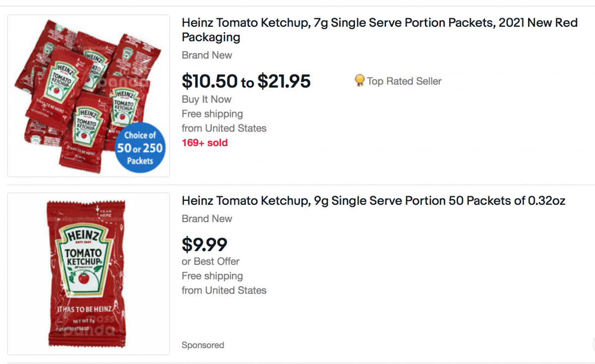Open the 7g Single Serve Portion Packets listing title
The width and height of the screenshot is (595, 364).
coord(379,30)
